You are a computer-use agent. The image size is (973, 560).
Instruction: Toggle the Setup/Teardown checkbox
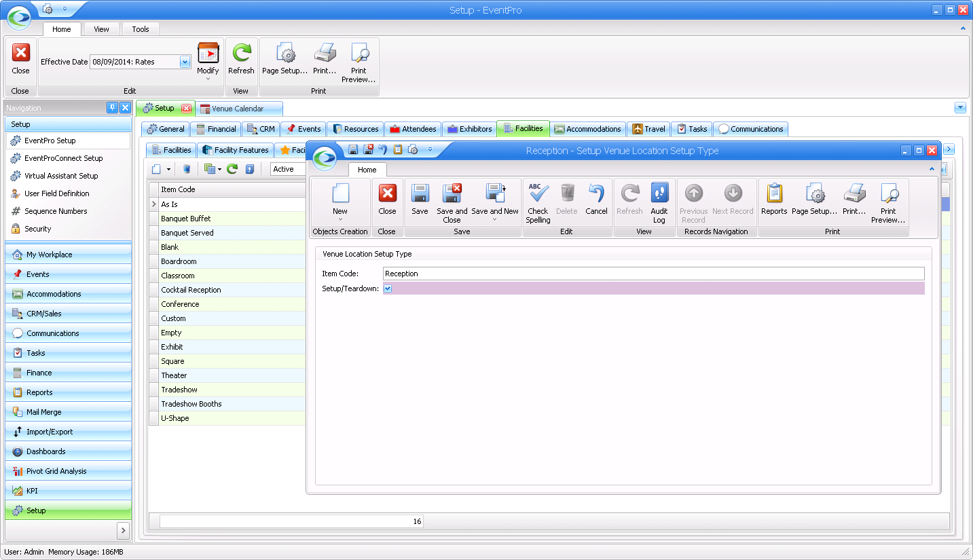pos(388,288)
